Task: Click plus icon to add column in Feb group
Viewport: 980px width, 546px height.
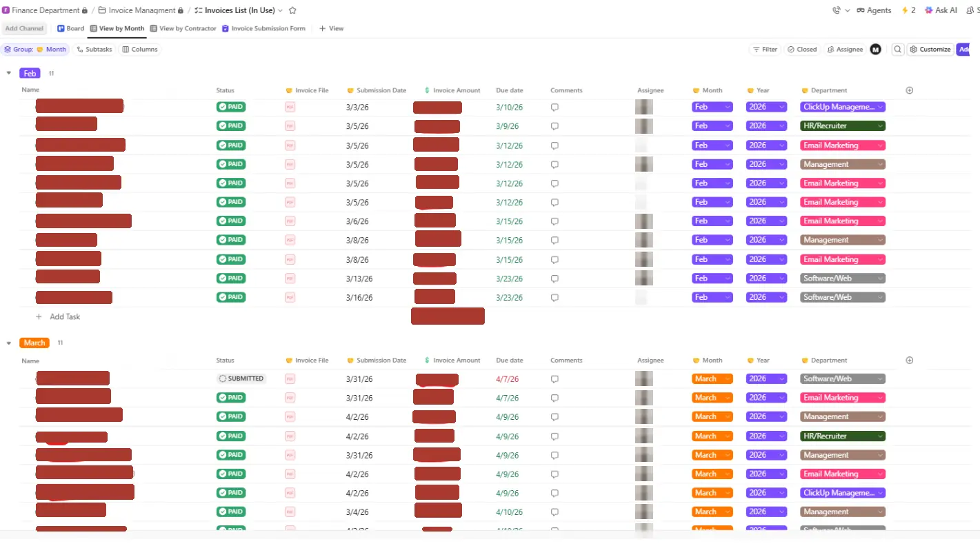Action: pyautogui.click(x=909, y=90)
